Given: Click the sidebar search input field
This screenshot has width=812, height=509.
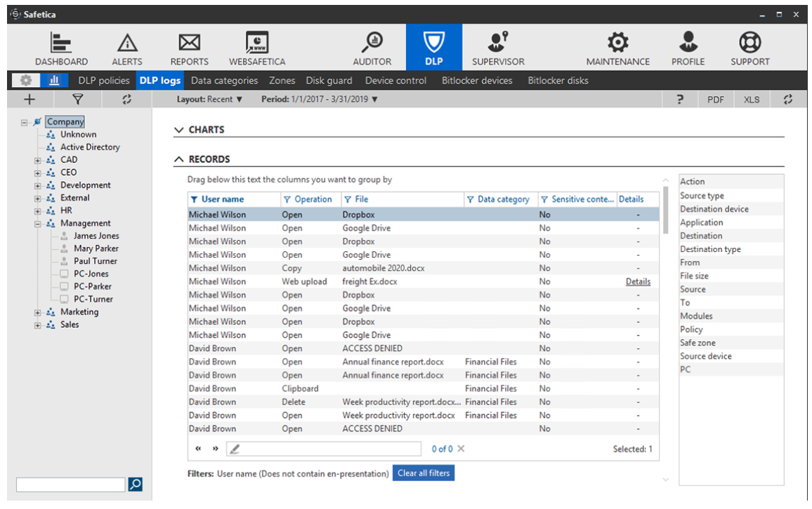Looking at the screenshot, I should pyautogui.click(x=70, y=484).
